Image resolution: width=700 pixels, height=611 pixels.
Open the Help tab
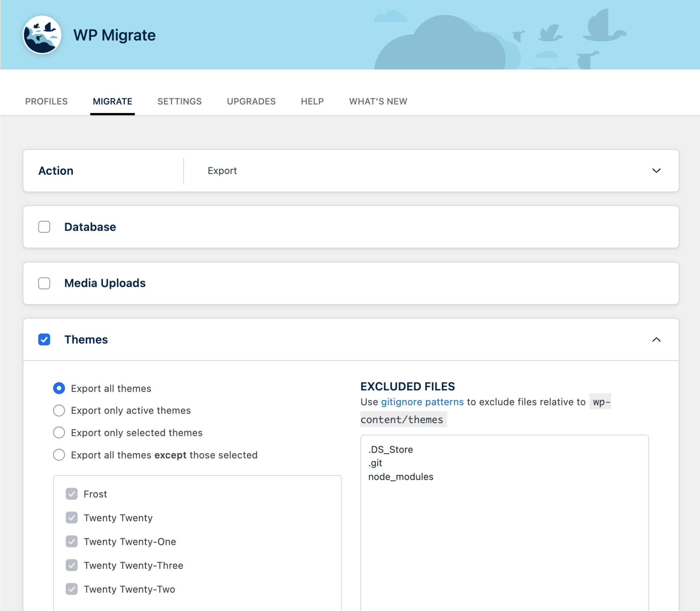click(312, 101)
